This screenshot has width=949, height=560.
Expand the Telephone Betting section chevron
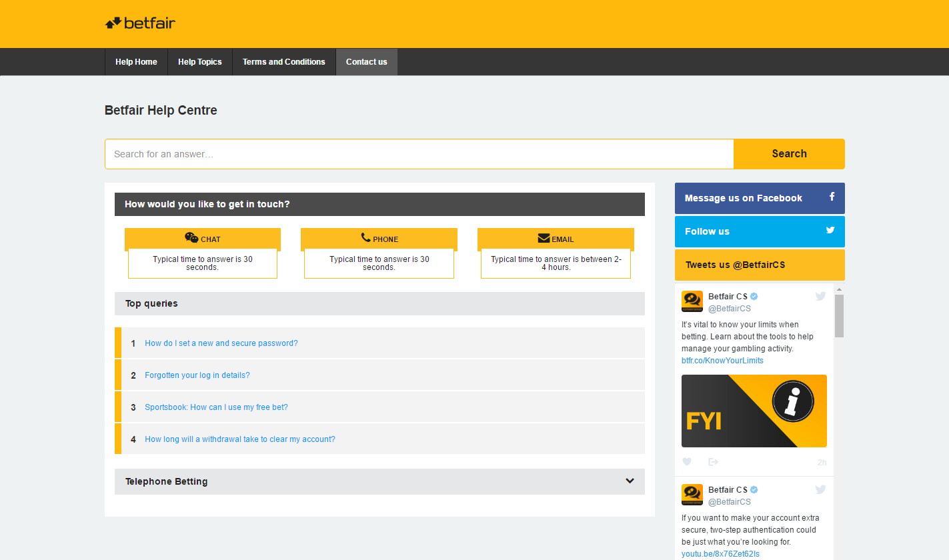[630, 481]
